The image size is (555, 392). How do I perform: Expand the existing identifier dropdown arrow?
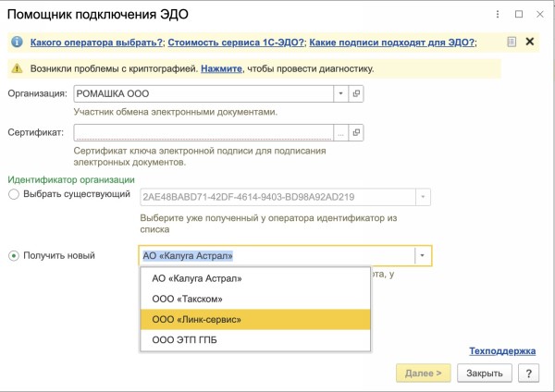423,196
